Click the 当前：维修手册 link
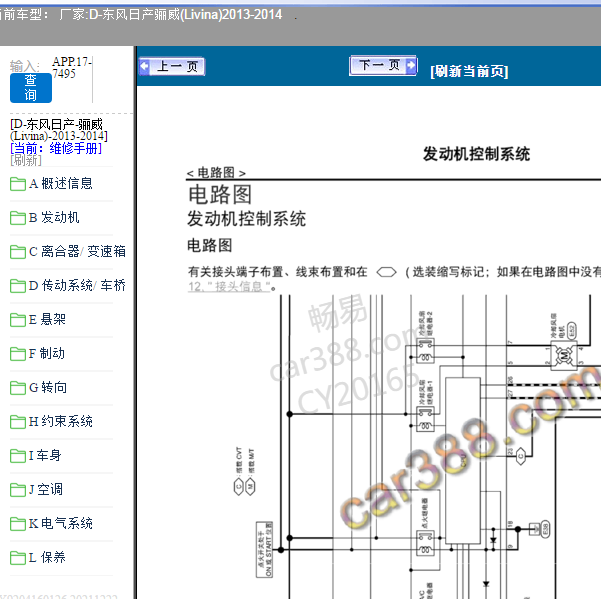Viewport: 601px width, 599px height. coord(56,148)
